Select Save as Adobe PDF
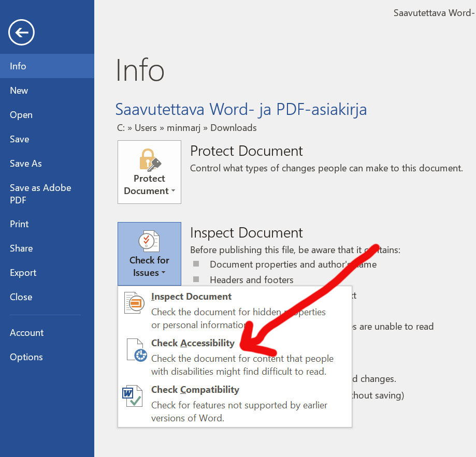Image resolution: width=476 pixels, height=457 pixels. click(47, 194)
